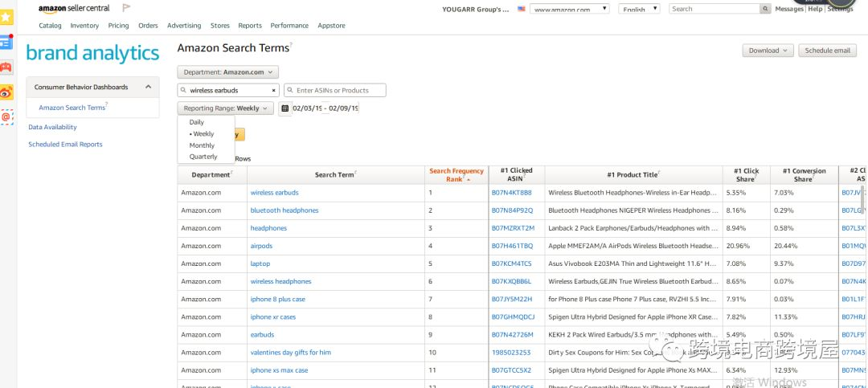The image size is (868, 388).
Task: Expand the Download dropdown button
Action: click(768, 51)
